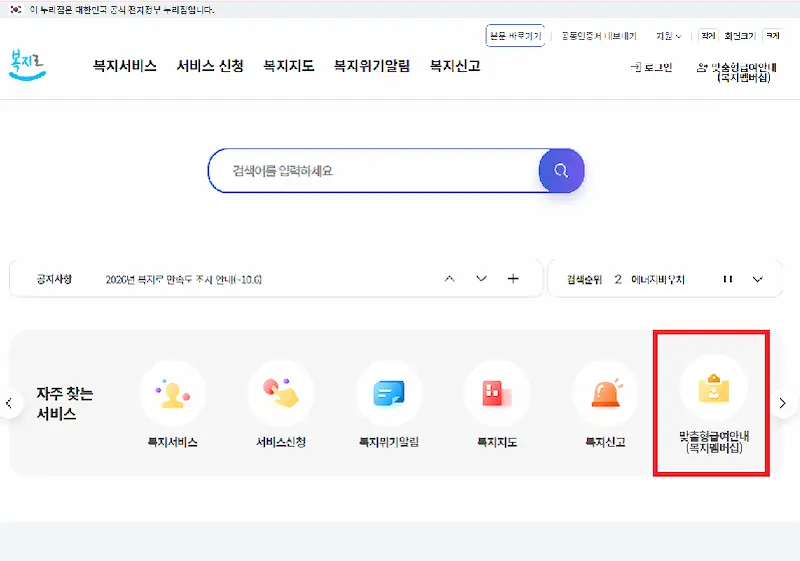The height and width of the screenshot is (561, 800).
Task: Click the 에너지바우처 ranked search term
Action: (658, 279)
